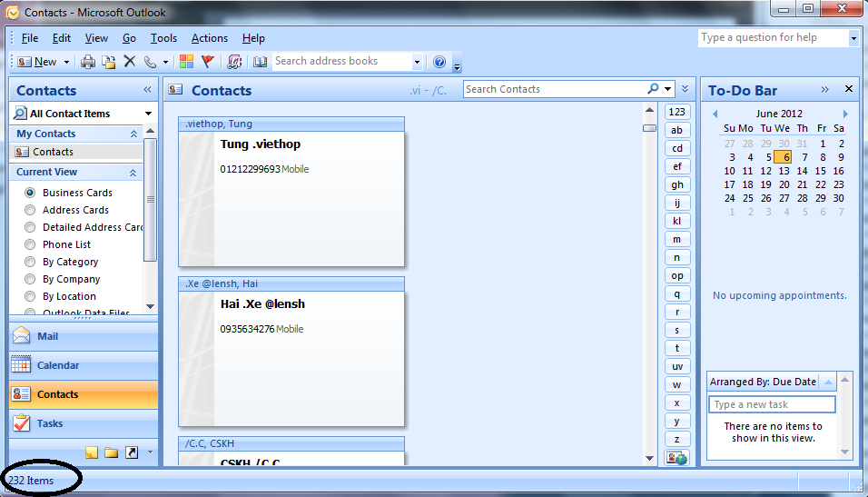Open Folder List icon

[112, 452]
